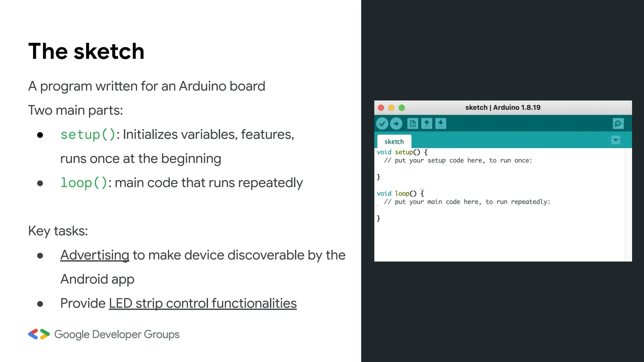Open the tab options dropdown arrow
The width and height of the screenshot is (644, 362).
click(x=615, y=140)
